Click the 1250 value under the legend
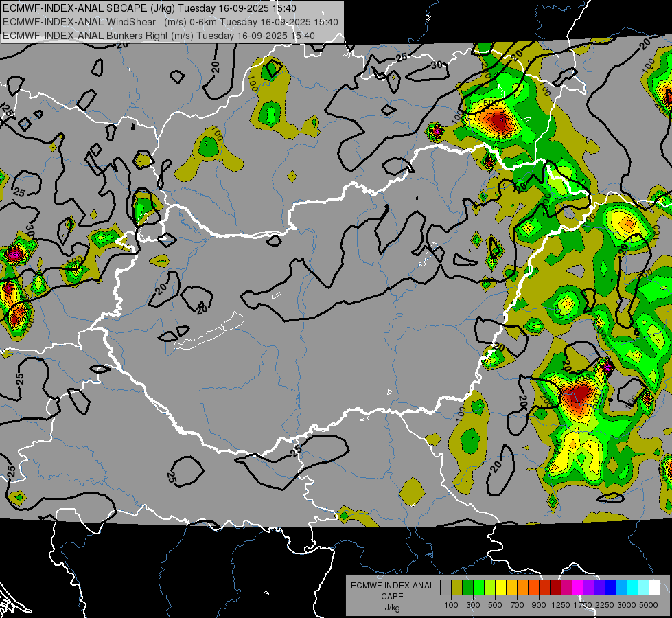The height and width of the screenshot is (618, 672). click(561, 605)
